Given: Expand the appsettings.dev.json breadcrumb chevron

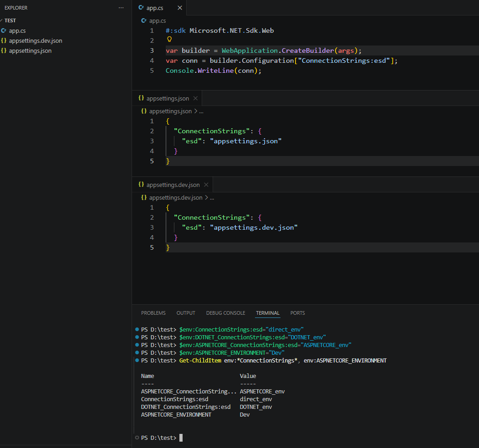Looking at the screenshot, I should pos(207,197).
